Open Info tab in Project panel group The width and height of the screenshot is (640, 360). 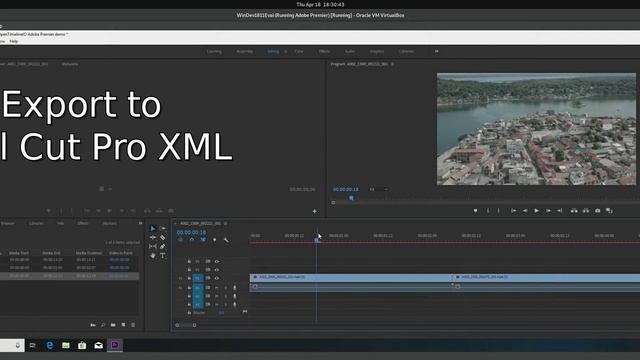tap(60, 223)
